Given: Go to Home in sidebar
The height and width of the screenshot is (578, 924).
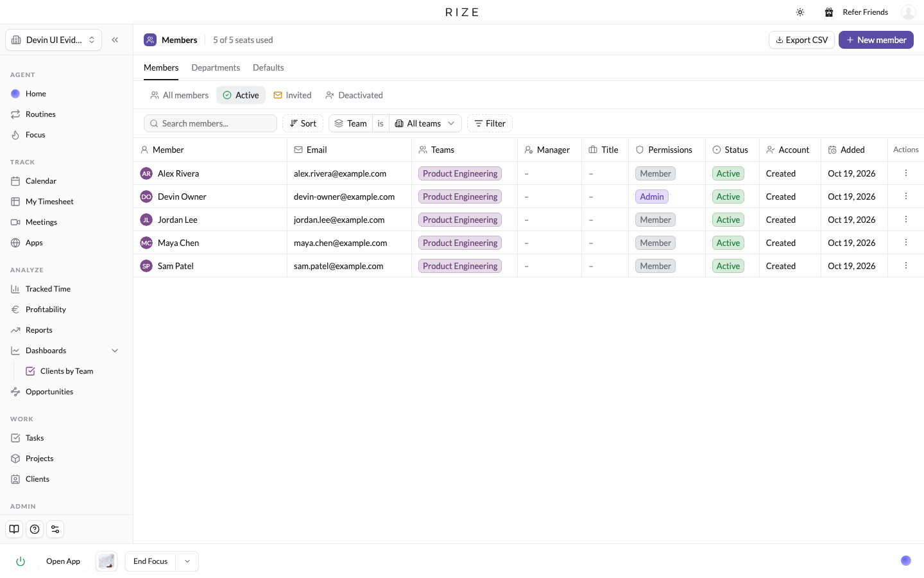Looking at the screenshot, I should click(66, 94).
